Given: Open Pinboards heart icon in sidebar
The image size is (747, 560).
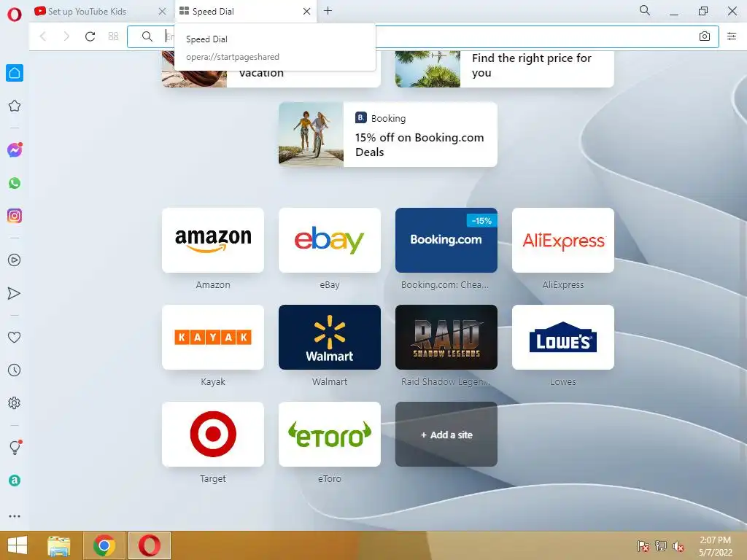Looking at the screenshot, I should 15,337.
